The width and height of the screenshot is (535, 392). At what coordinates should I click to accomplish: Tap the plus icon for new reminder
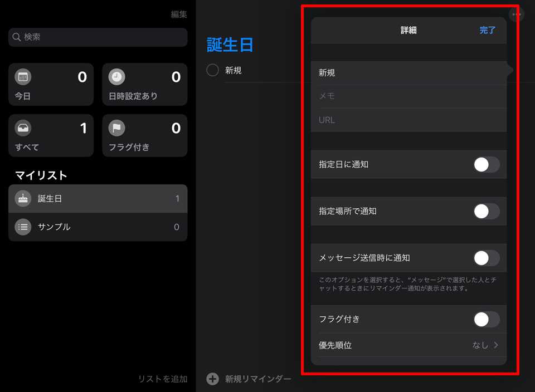click(212, 379)
